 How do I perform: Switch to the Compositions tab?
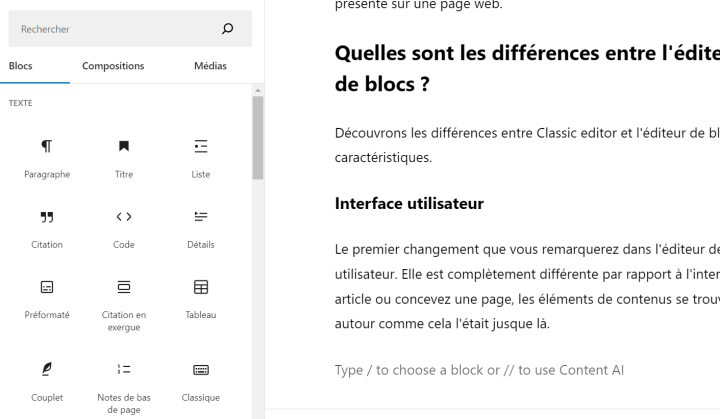click(113, 66)
